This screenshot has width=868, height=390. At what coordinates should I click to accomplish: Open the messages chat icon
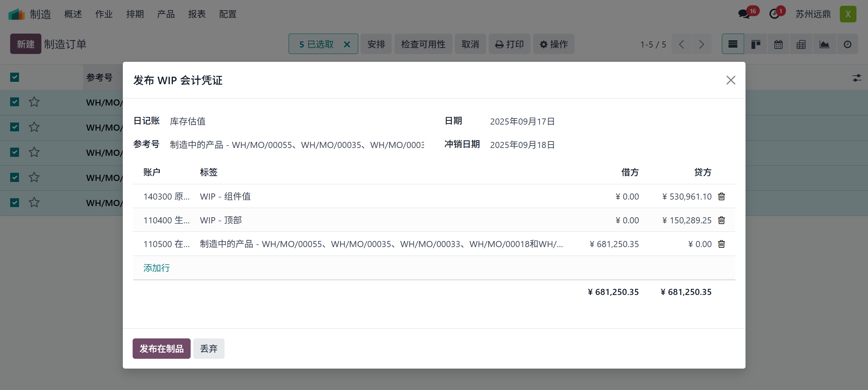pos(744,14)
